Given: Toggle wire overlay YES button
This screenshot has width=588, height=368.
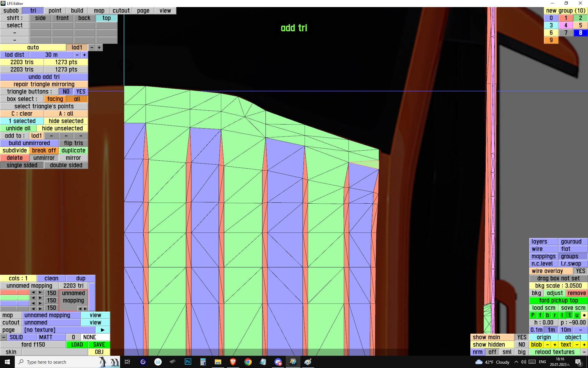Looking at the screenshot, I should pos(580,271).
